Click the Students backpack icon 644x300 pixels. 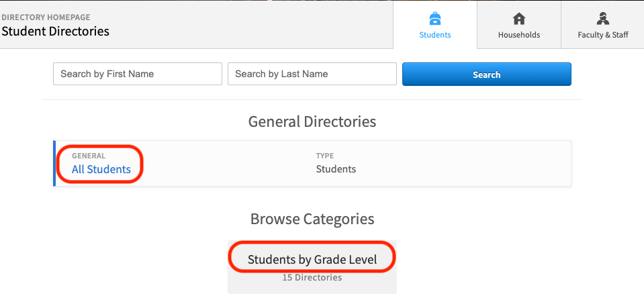point(435,19)
